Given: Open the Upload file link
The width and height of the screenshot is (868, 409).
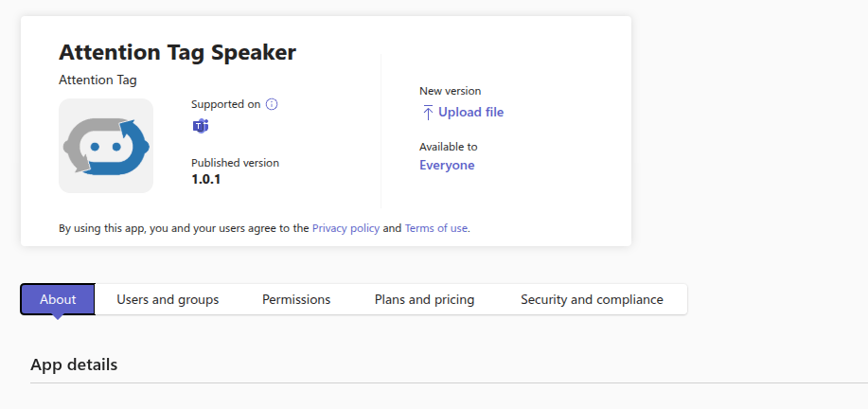Looking at the screenshot, I should pyautogui.click(x=470, y=113).
